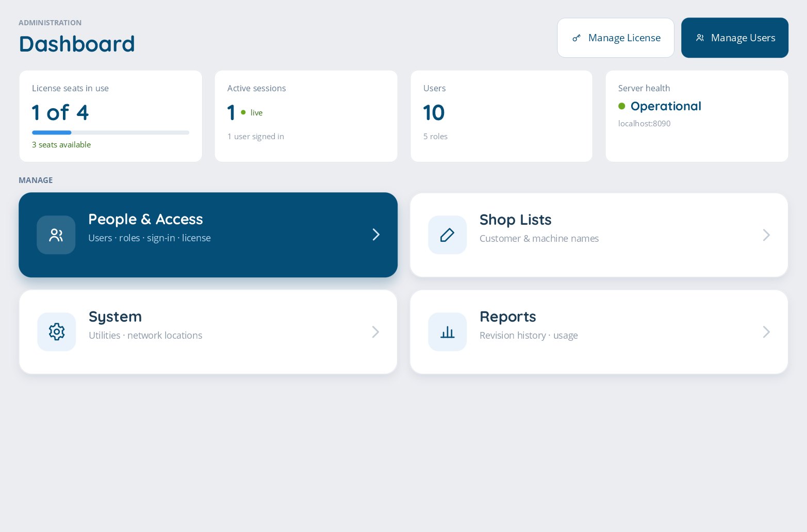Click the Active sessions card
Image resolution: width=807 pixels, height=532 pixels.
pos(306,117)
